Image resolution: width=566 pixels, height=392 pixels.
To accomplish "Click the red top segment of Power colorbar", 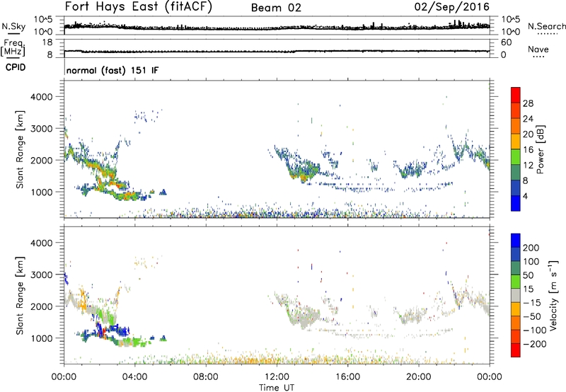I will pos(516,95).
